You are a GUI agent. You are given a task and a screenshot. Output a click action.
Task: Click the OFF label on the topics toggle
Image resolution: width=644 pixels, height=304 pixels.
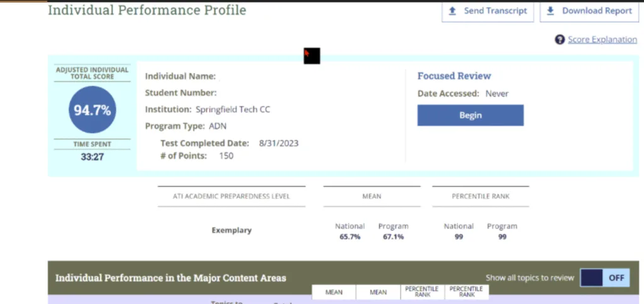[x=616, y=278]
